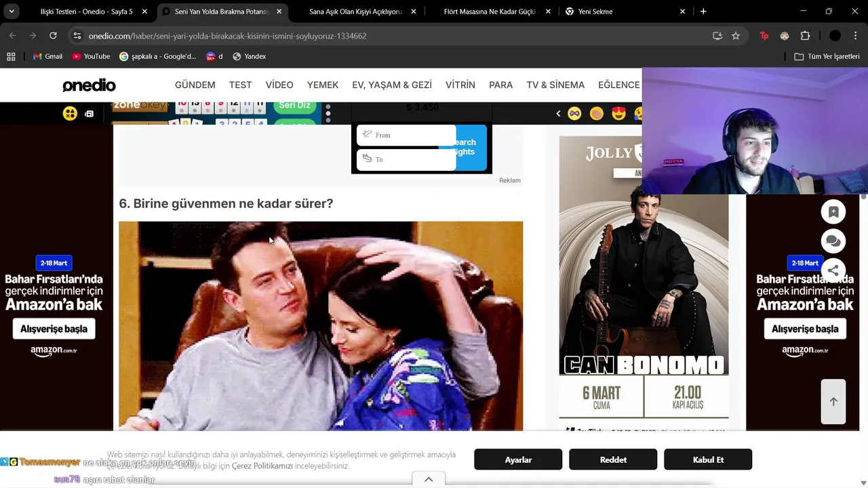Open the VİTRİN section
Viewport: 868px width, 488px height.
pyautogui.click(x=460, y=85)
